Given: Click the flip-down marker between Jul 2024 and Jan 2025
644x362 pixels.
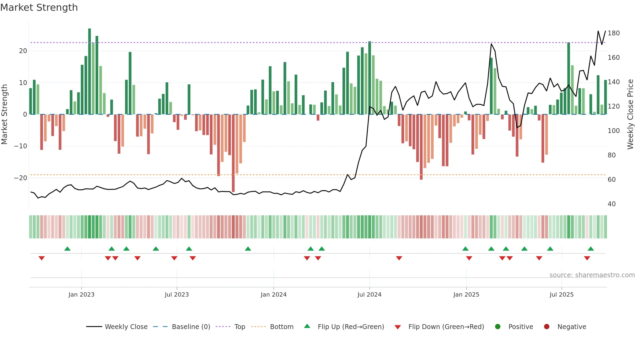Looking at the screenshot, I should [x=399, y=258].
